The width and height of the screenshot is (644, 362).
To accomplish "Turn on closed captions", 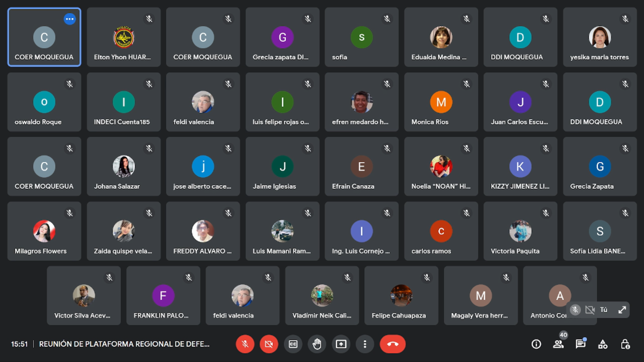I will pos(293,344).
